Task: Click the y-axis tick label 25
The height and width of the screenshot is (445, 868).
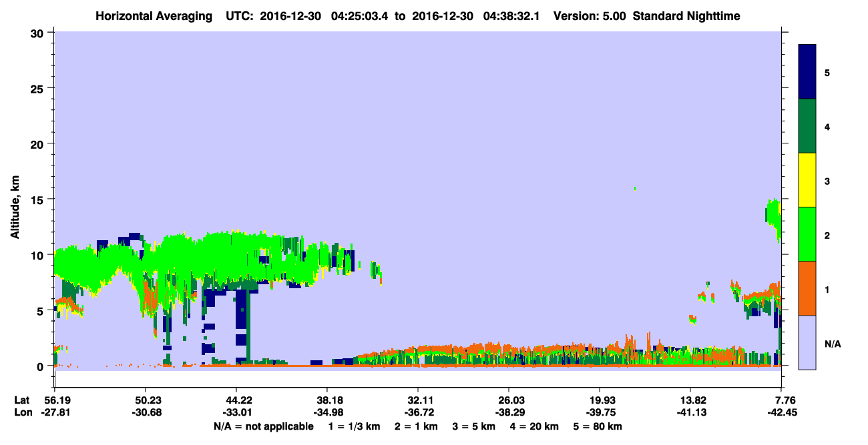Action: point(39,88)
